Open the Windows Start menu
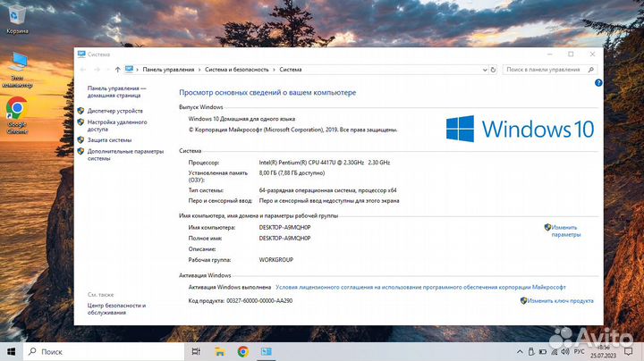 (x=12, y=351)
